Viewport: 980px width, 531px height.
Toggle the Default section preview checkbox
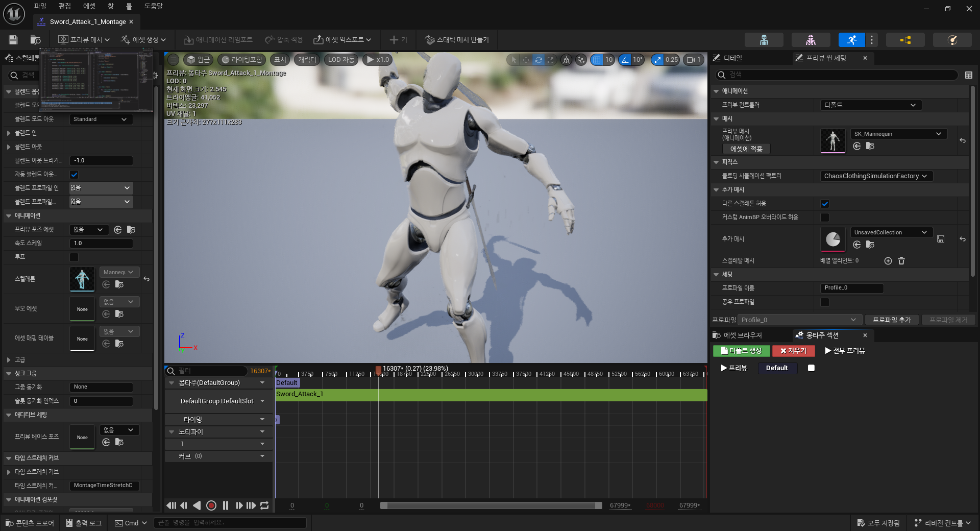tap(811, 368)
